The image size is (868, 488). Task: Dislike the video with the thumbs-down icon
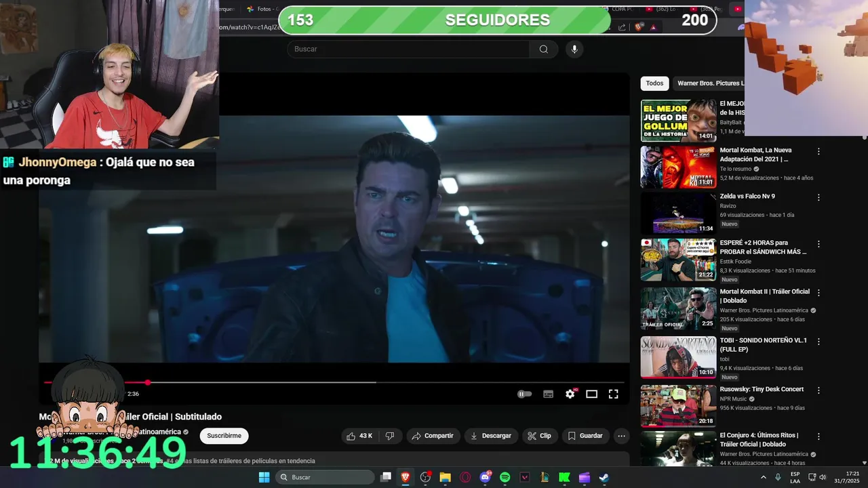[x=390, y=436]
